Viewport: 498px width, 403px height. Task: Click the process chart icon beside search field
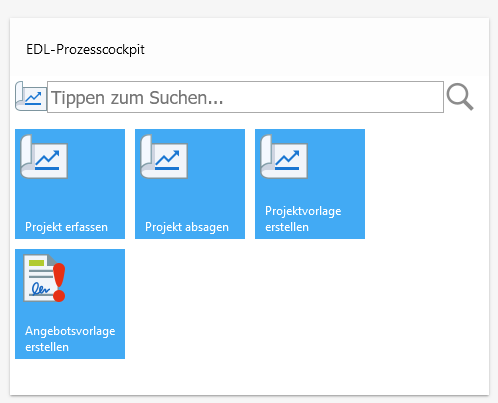tap(31, 96)
